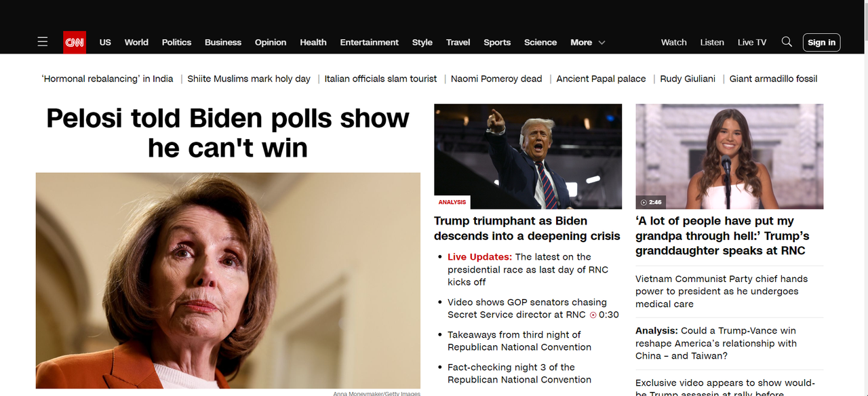Go to the Entertainment section
Screen dimensions: 868x396
[x=369, y=42]
